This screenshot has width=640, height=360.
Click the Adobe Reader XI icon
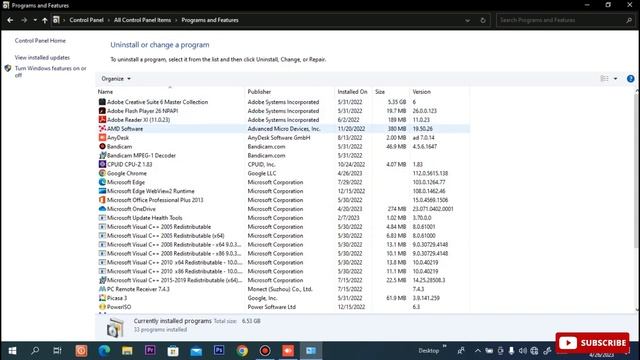coord(102,120)
